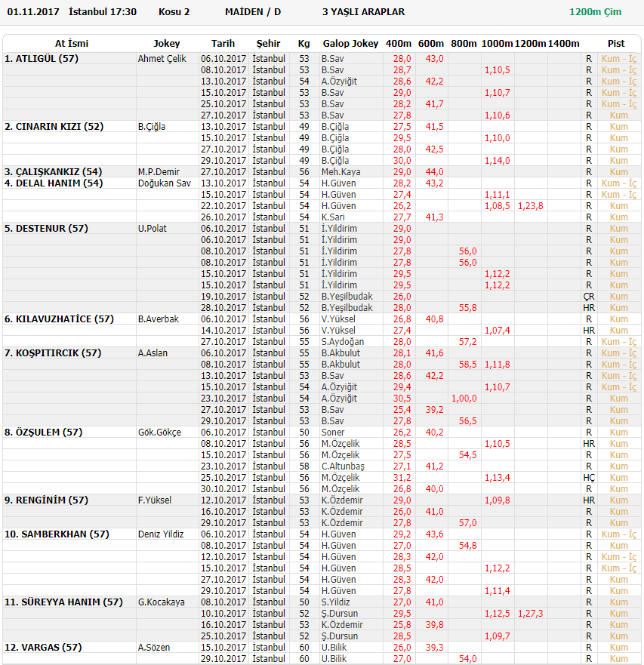Select the 800m column header
This screenshot has height=665, width=644.
point(464,43)
